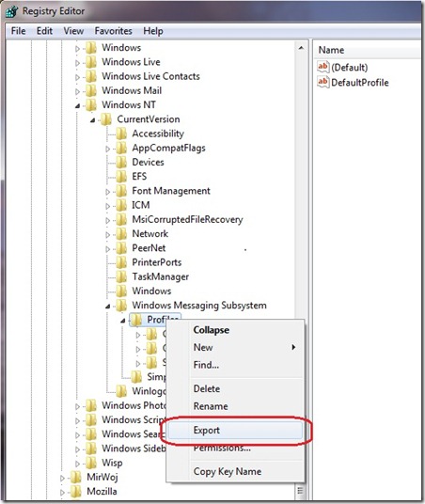Viewport: 425px width, 504px height.
Task: Click the Profiles folder icon
Action: tap(136, 320)
